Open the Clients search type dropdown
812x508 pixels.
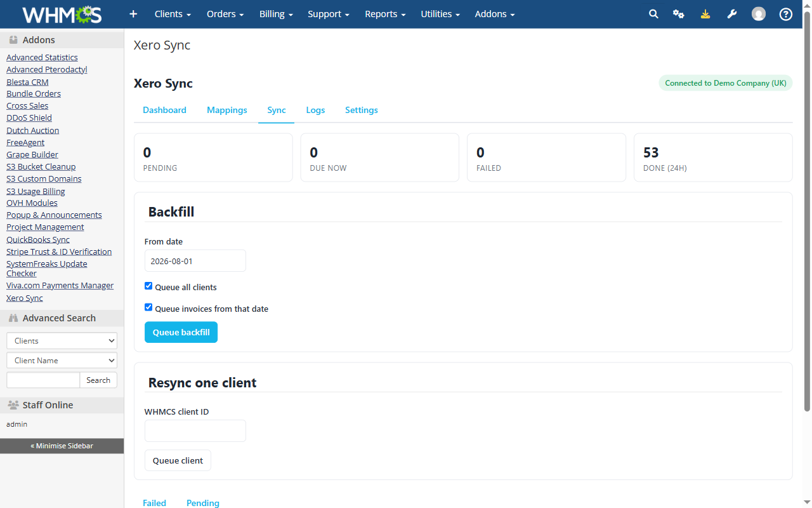[x=62, y=340]
